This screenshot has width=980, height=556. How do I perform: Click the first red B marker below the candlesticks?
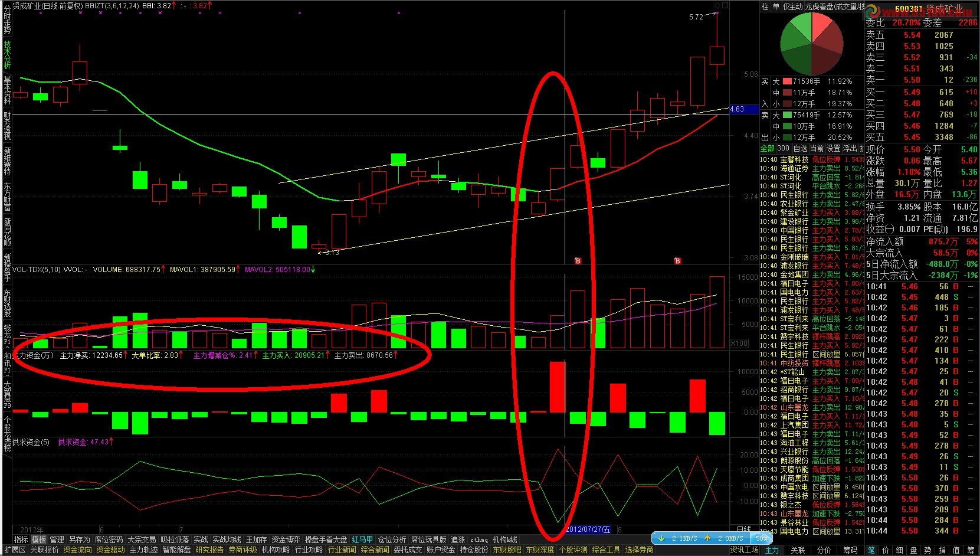[x=578, y=261]
